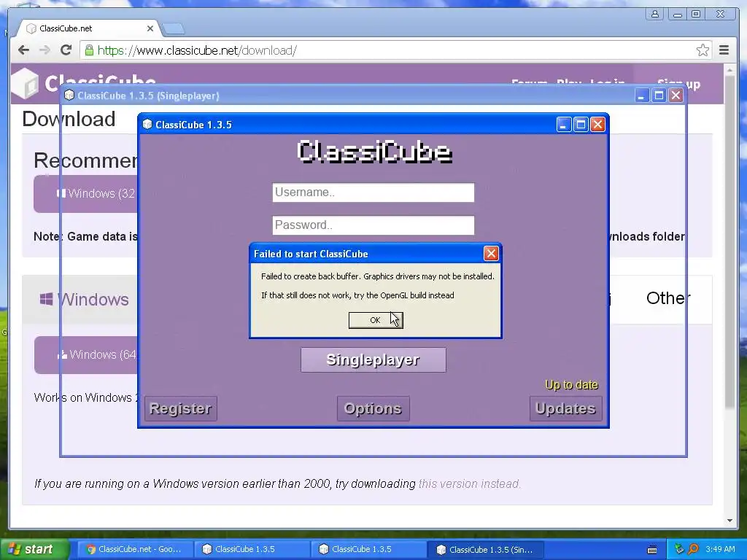Close the Failed to start ClassiCube dialog

click(491, 253)
